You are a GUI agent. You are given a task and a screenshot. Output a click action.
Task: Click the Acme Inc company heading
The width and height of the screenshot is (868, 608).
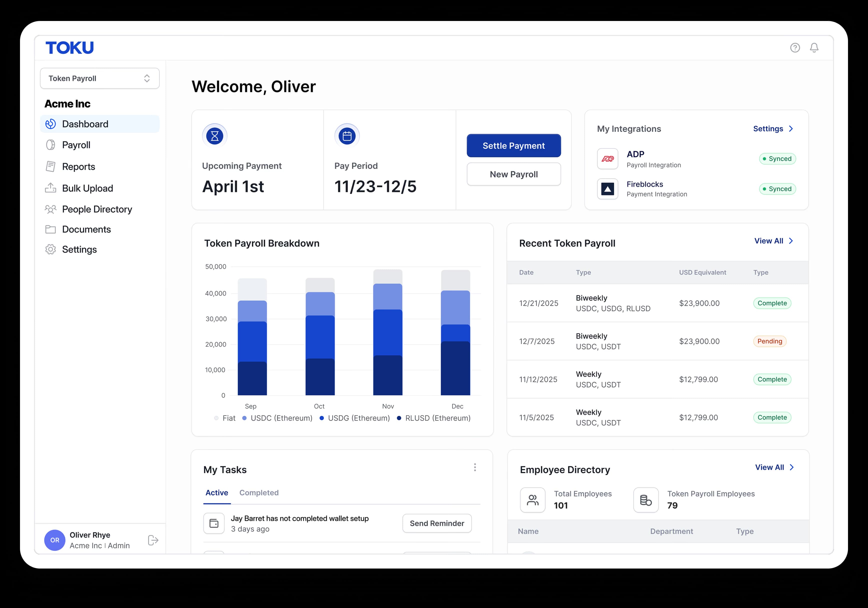(x=68, y=104)
